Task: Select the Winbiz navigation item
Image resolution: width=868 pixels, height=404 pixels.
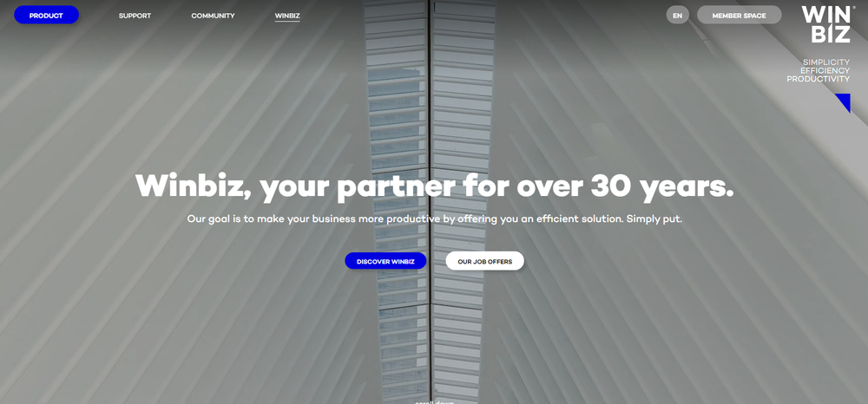Action: coord(287,16)
